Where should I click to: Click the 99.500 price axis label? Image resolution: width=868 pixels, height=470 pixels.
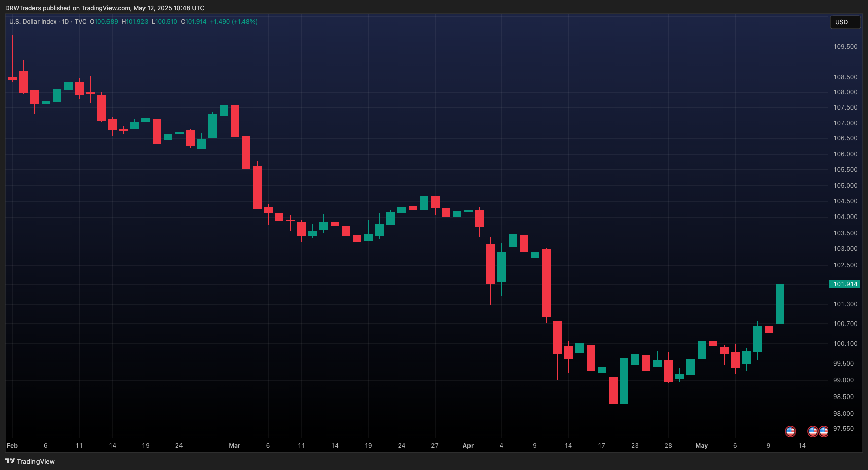click(843, 364)
